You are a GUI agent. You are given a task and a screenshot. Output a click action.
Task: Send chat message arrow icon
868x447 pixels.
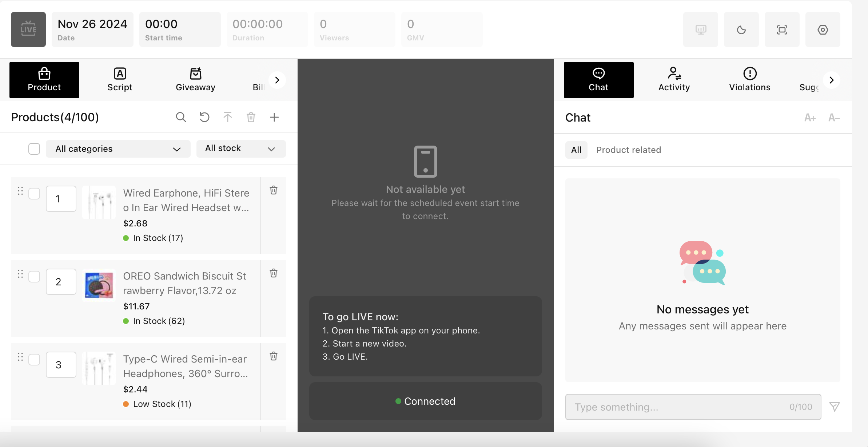coord(835,407)
